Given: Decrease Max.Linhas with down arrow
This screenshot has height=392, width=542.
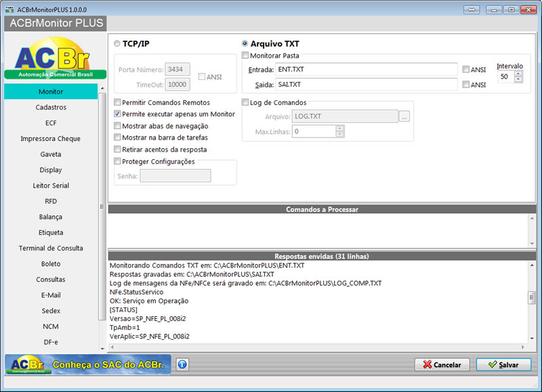Looking at the screenshot, I should pos(340,134).
